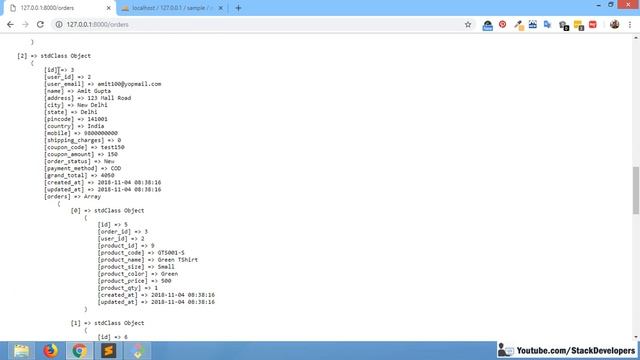This screenshot has height=360, width=640.
Task: Click the '[product_price] => 500' line
Action: tap(134, 281)
